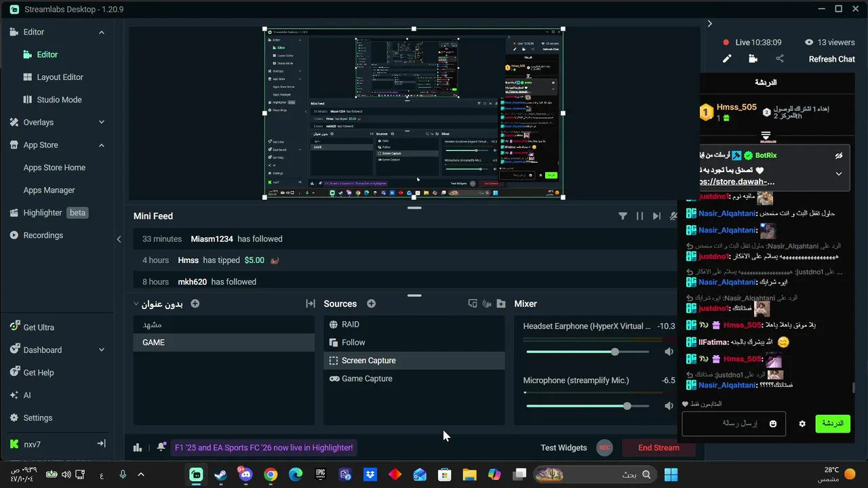Open Layout Editor
Viewport: 868px width, 488px height.
click(x=60, y=77)
